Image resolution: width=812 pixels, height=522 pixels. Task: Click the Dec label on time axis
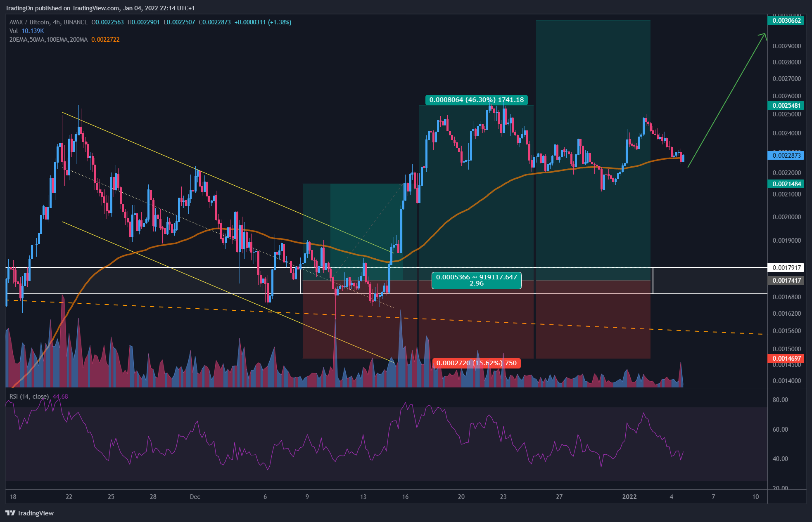tap(195, 497)
